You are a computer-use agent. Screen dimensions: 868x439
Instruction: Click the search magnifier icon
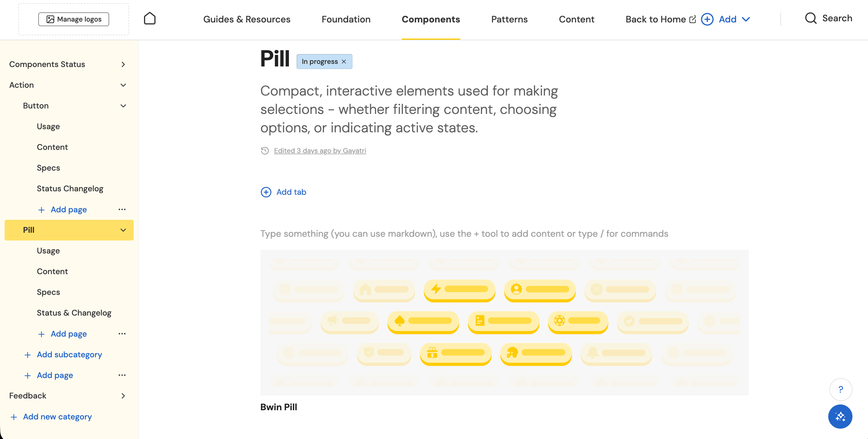click(x=810, y=18)
